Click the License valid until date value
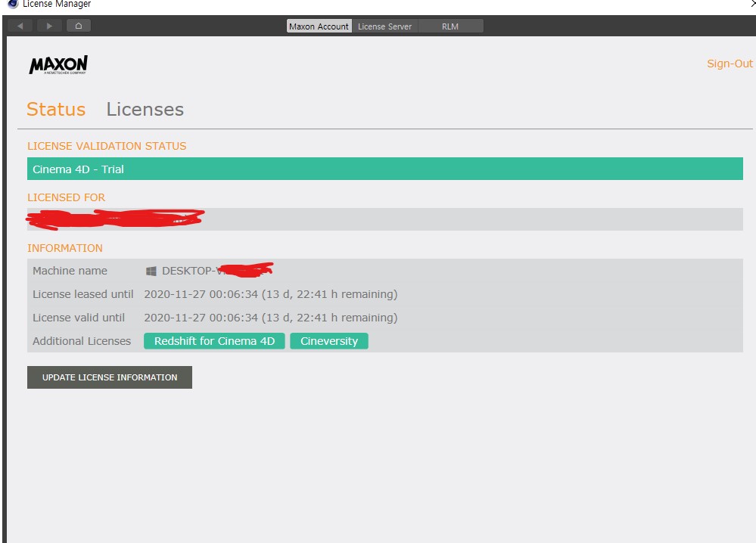Viewport: 756px width, 543px height. (x=271, y=318)
